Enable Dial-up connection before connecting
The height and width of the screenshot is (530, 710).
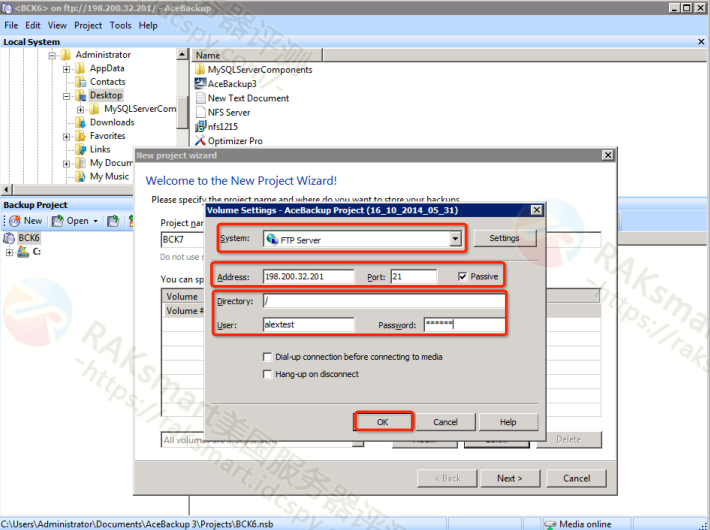click(267, 357)
